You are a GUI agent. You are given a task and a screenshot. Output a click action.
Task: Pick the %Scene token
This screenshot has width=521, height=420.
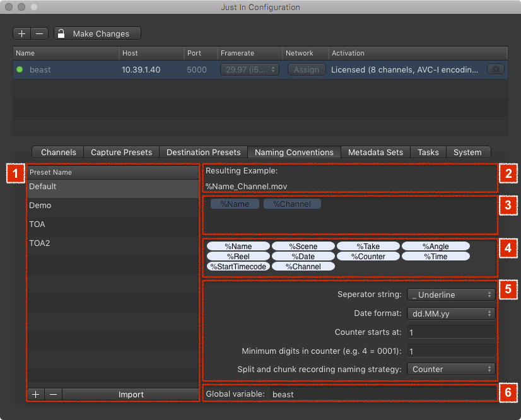(303, 246)
